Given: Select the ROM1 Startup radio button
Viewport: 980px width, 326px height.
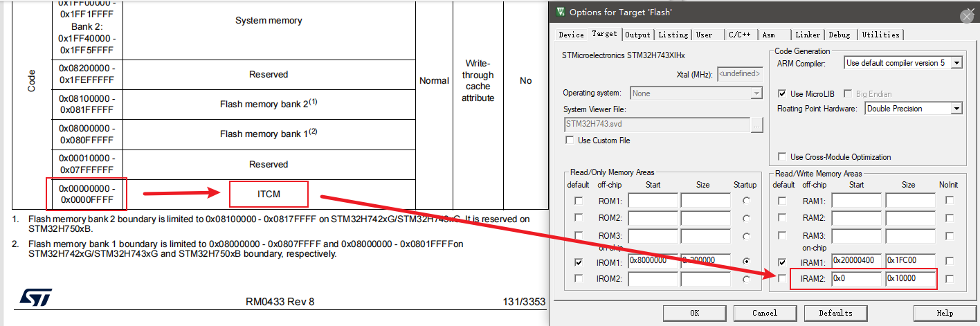Looking at the screenshot, I should point(745,201).
